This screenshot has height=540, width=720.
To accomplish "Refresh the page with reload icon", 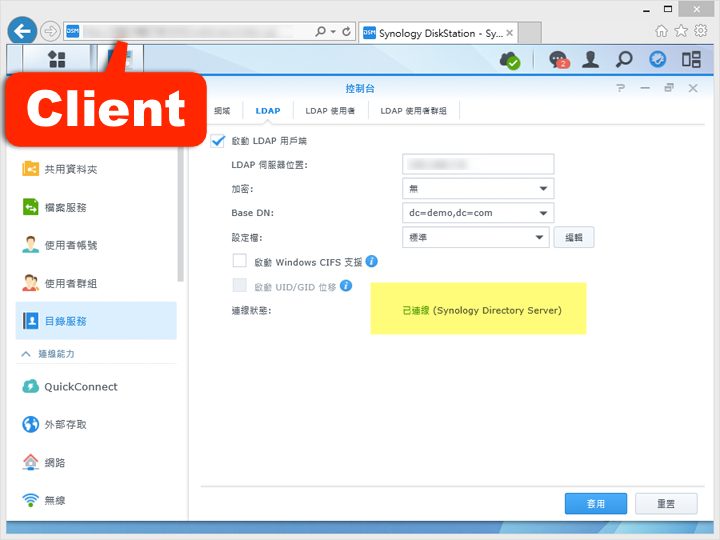I will [347, 31].
